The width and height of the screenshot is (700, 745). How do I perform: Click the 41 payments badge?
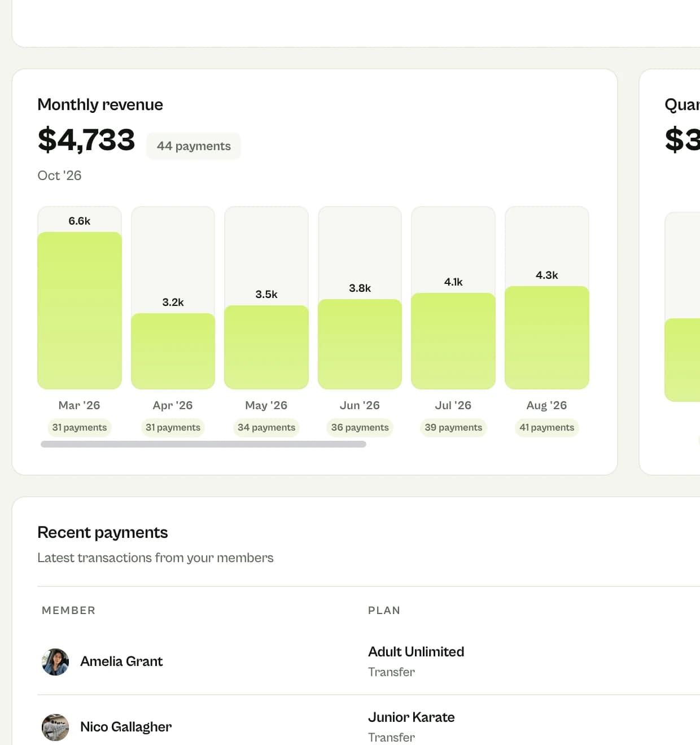[547, 427]
